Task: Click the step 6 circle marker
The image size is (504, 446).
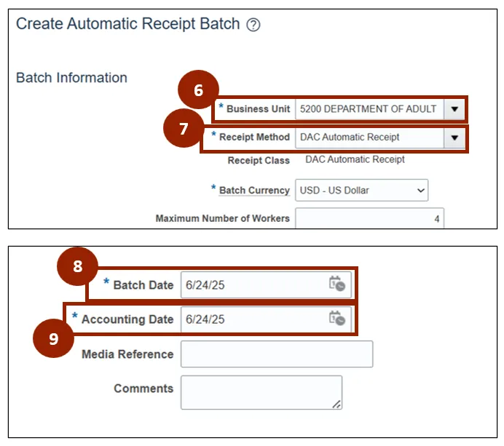Action: point(198,90)
